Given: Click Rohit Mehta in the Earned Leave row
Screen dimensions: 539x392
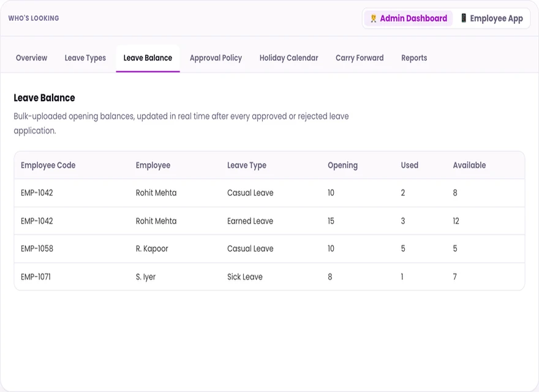Looking at the screenshot, I should coord(156,221).
